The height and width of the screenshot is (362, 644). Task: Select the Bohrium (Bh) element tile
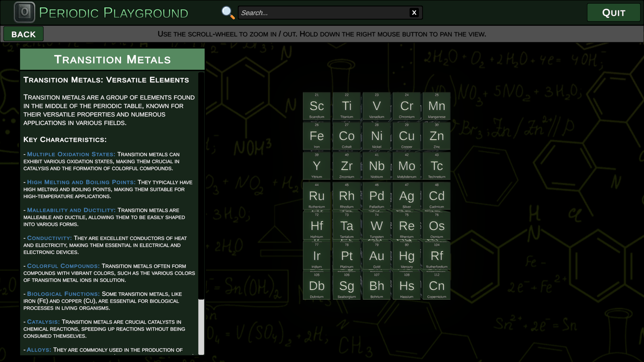coord(377,286)
